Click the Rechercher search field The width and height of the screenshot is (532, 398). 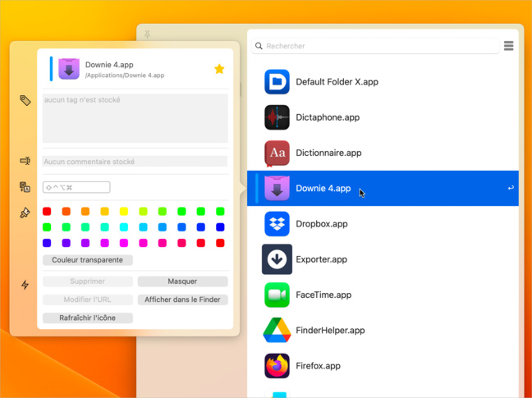pos(375,46)
